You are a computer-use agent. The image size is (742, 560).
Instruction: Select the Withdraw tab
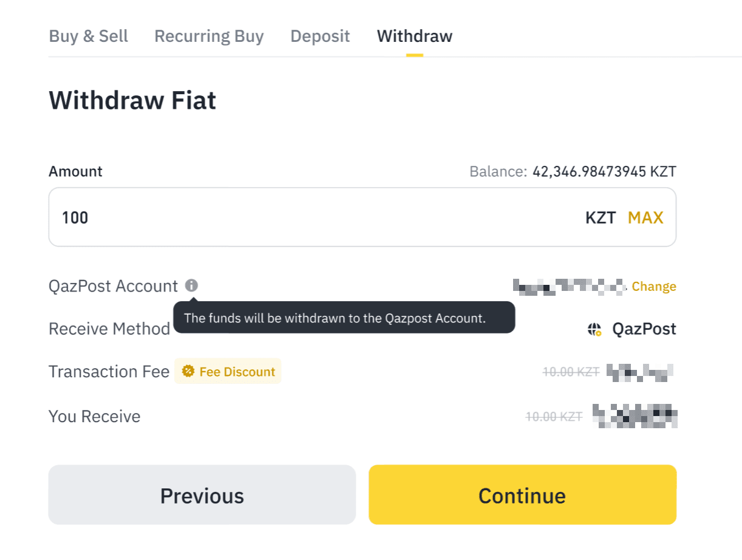pyautogui.click(x=415, y=36)
